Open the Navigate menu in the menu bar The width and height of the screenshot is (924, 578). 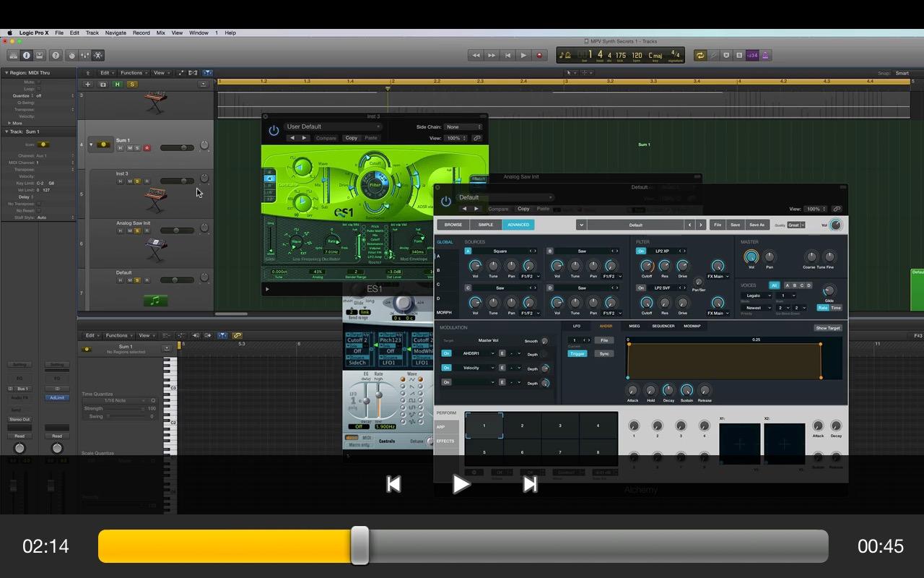pyautogui.click(x=115, y=33)
